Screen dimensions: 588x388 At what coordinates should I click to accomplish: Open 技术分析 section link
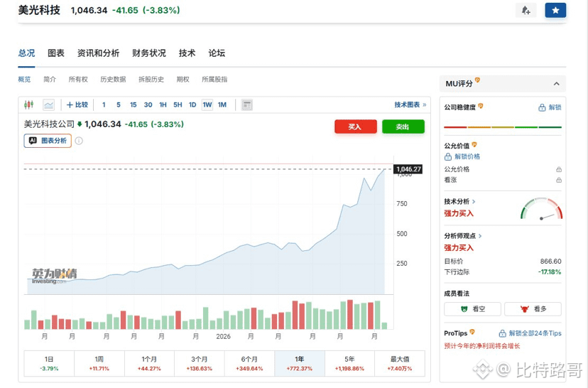[x=459, y=202]
